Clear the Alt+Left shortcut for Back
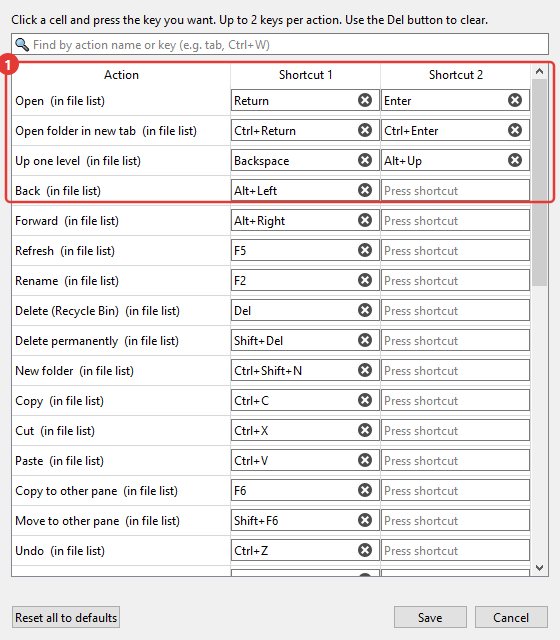Image resolution: width=560 pixels, height=640 pixels. point(365,190)
